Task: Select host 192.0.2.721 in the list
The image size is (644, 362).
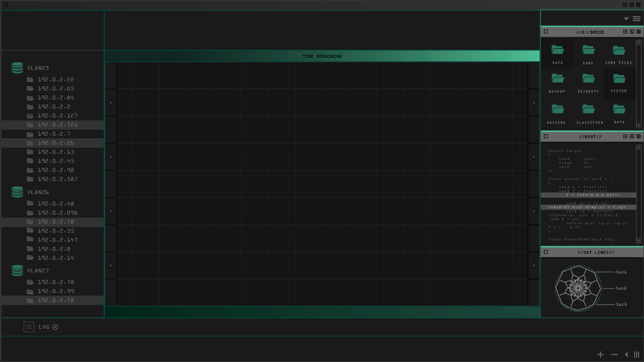Action: (52, 125)
